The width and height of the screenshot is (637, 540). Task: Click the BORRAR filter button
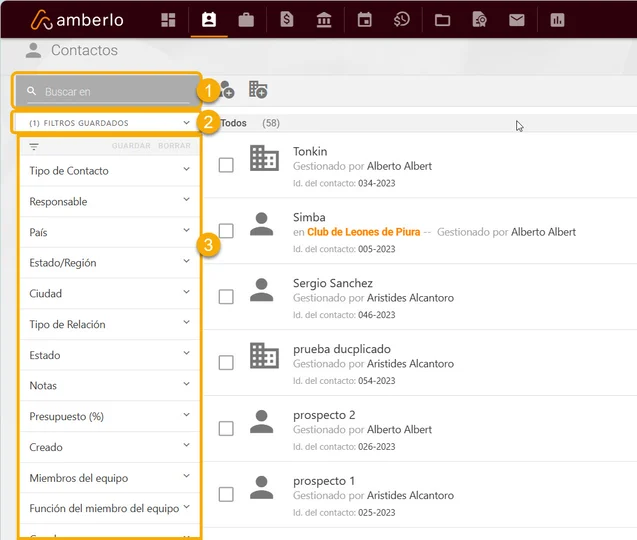174,146
